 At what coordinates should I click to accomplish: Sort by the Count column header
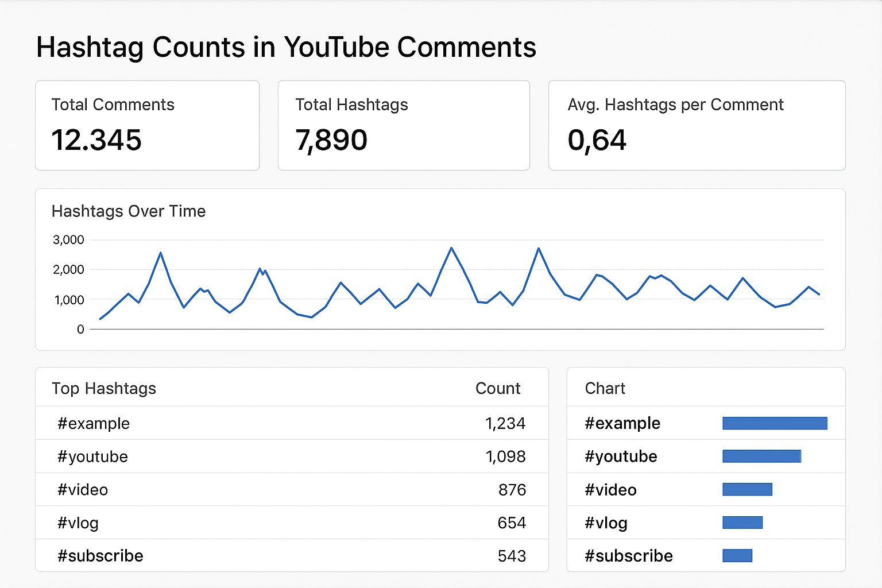(x=497, y=389)
